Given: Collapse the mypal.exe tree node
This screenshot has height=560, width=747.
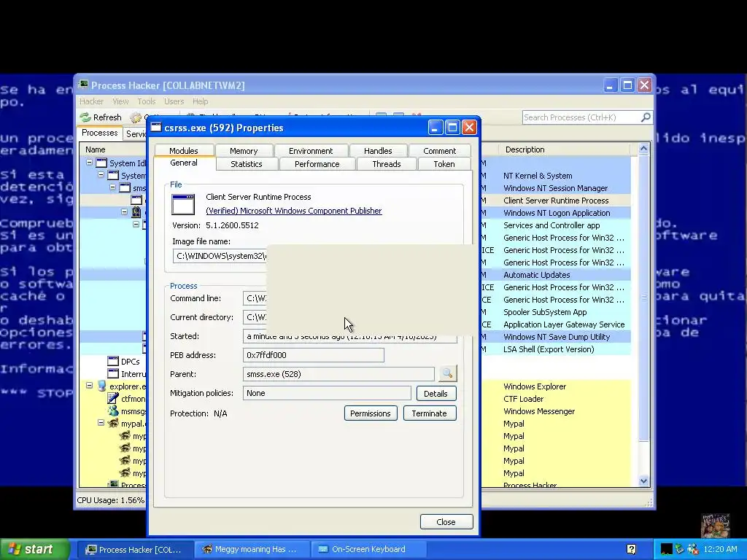Looking at the screenshot, I should pyautogui.click(x=101, y=422).
